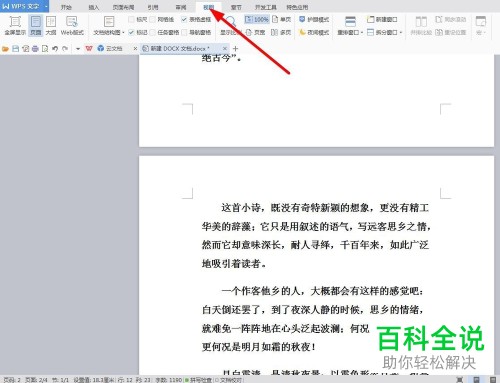
Task: Open the Section (章节) ribbon tab
Action: tap(236, 7)
